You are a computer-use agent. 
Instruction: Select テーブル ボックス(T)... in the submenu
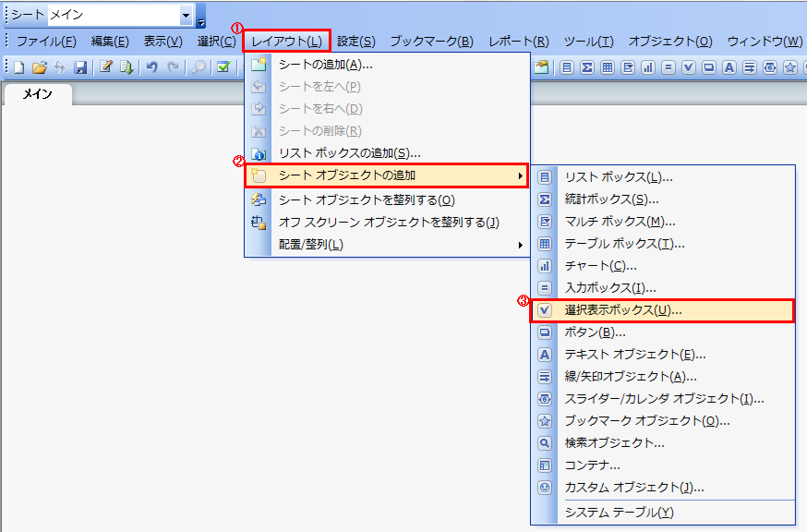(x=663, y=244)
